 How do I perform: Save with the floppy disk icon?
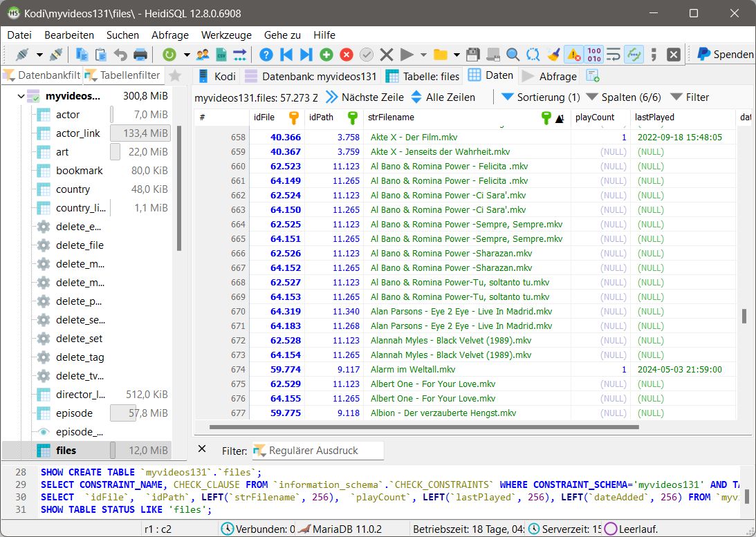tap(472, 55)
